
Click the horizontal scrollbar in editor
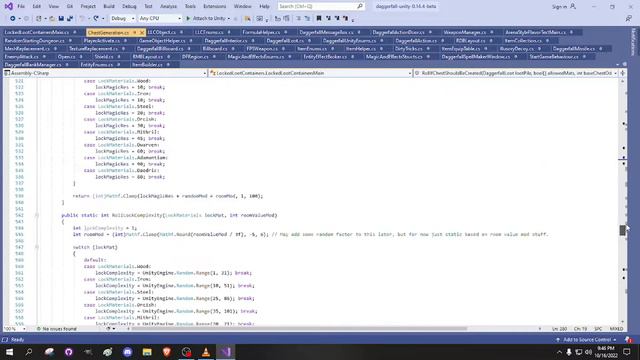coord(299,328)
